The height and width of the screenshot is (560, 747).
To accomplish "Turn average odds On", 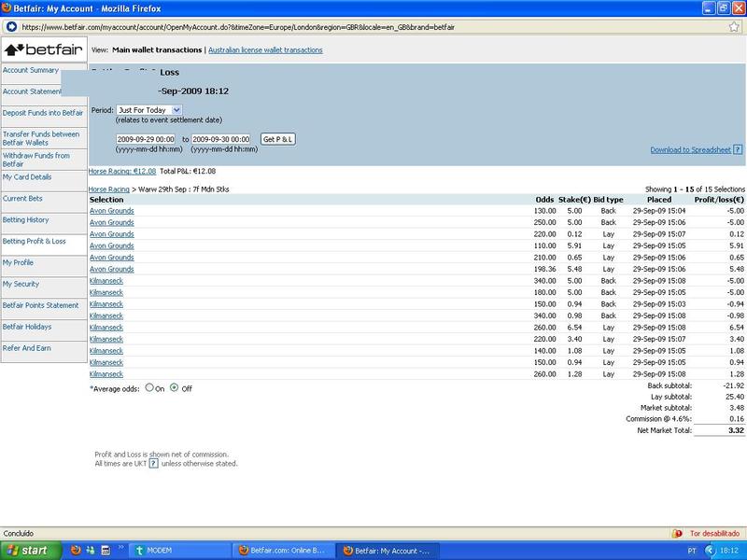I will pos(149,387).
